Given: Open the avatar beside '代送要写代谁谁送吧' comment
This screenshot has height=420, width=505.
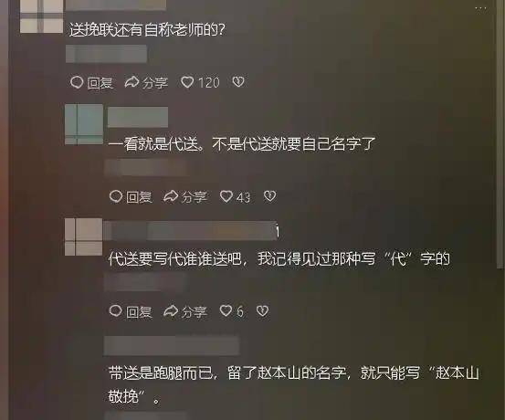Looking at the screenshot, I should tap(84, 236).
